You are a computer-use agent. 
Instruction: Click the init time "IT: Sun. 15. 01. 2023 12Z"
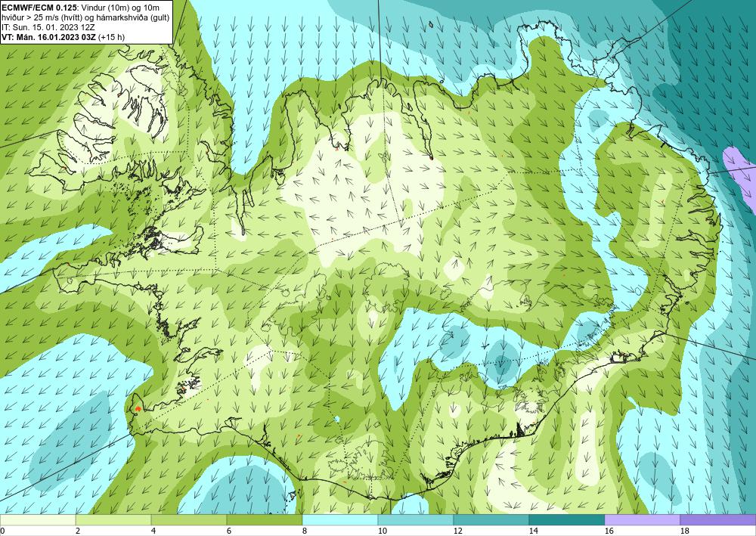(x=48, y=27)
